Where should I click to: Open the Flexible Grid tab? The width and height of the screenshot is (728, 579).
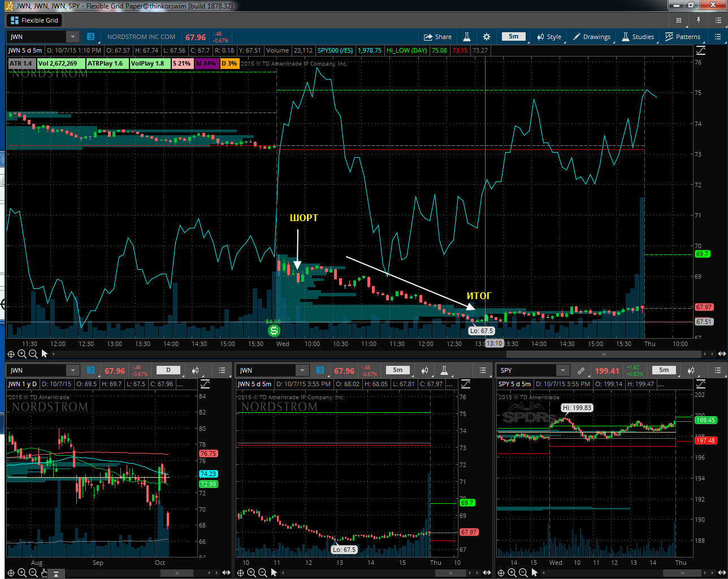click(x=34, y=20)
